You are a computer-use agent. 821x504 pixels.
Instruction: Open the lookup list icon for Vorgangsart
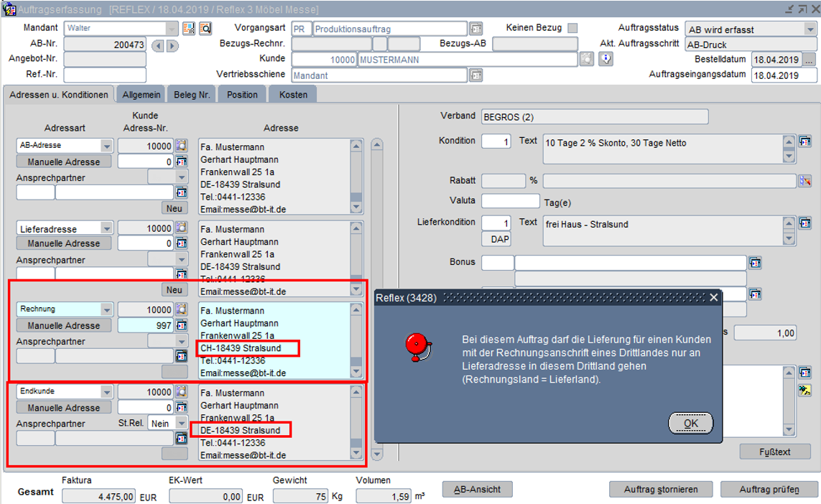click(476, 29)
